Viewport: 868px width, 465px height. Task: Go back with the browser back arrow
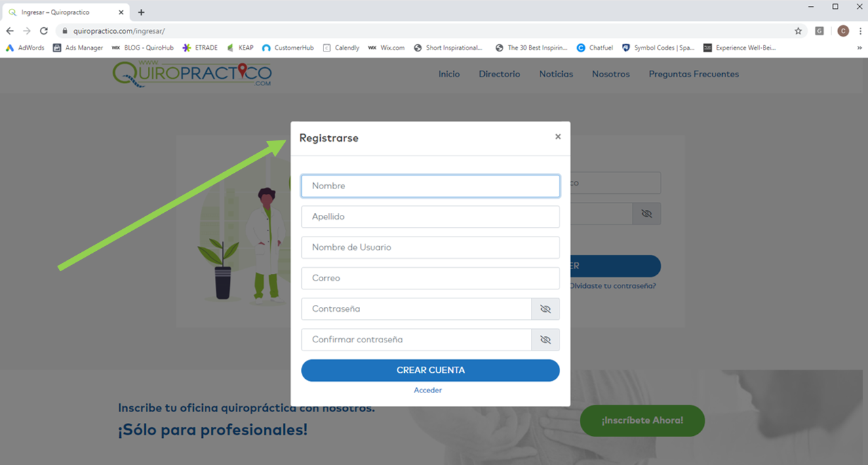(9, 31)
